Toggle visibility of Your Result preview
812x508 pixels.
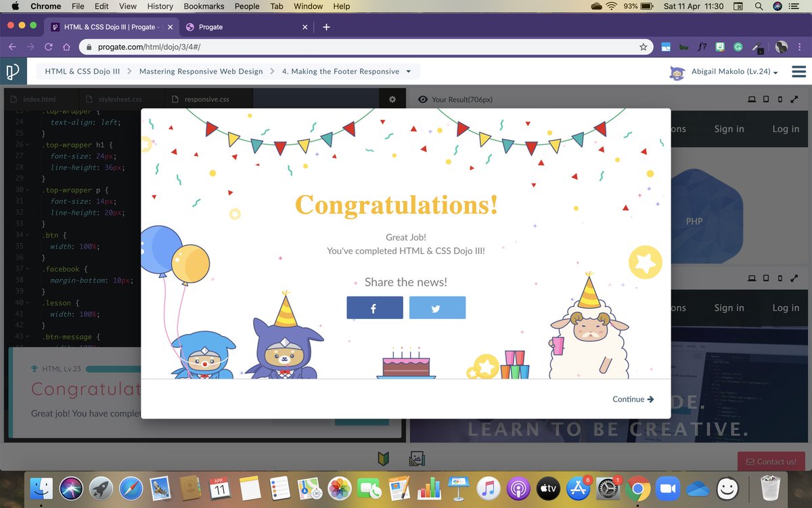click(x=423, y=99)
